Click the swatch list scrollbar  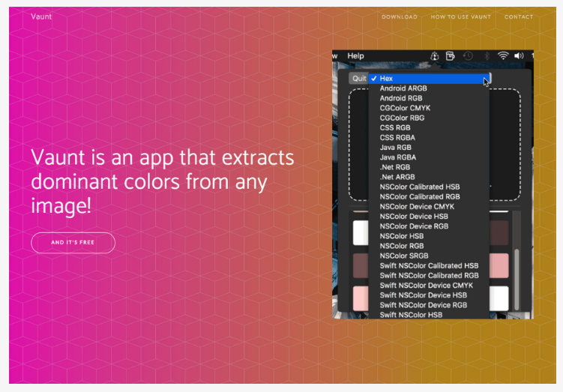pos(517,280)
